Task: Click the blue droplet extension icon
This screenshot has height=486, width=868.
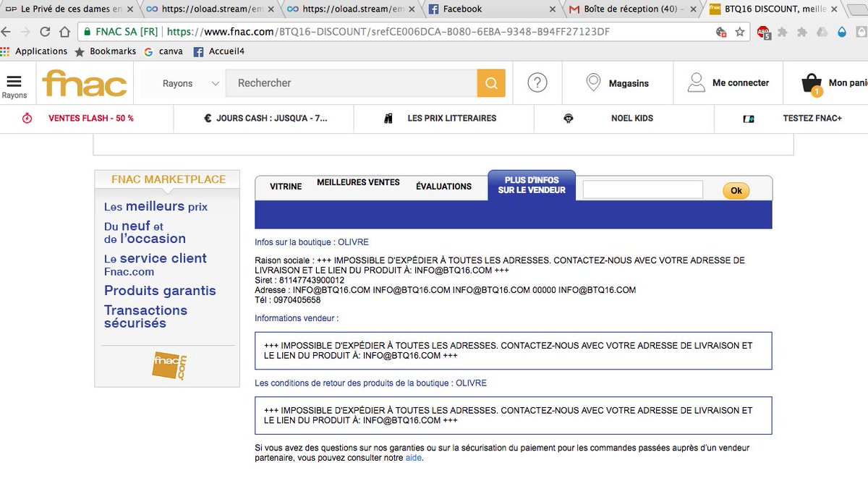Action: [x=842, y=32]
